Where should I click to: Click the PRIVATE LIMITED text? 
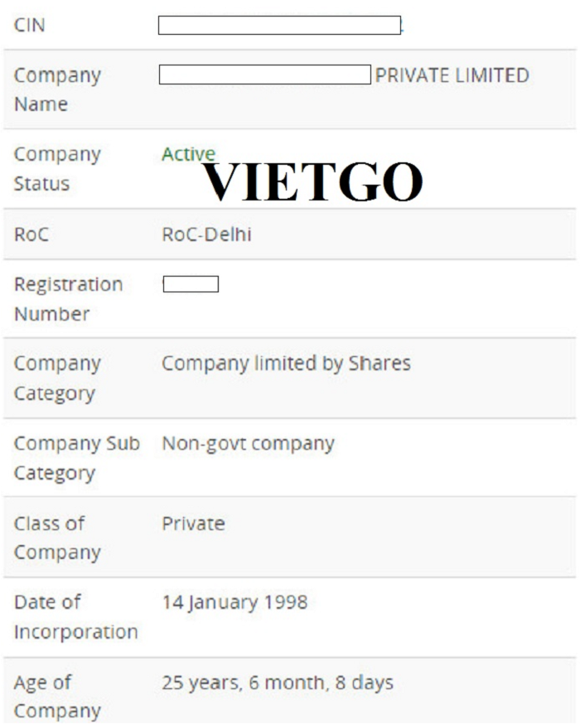[x=452, y=75]
